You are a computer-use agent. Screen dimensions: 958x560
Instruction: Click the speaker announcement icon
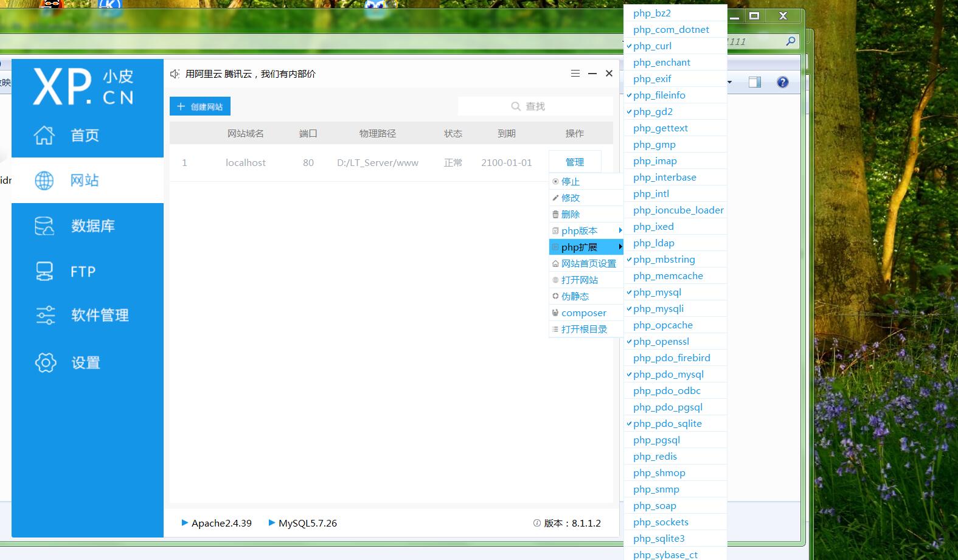(175, 74)
